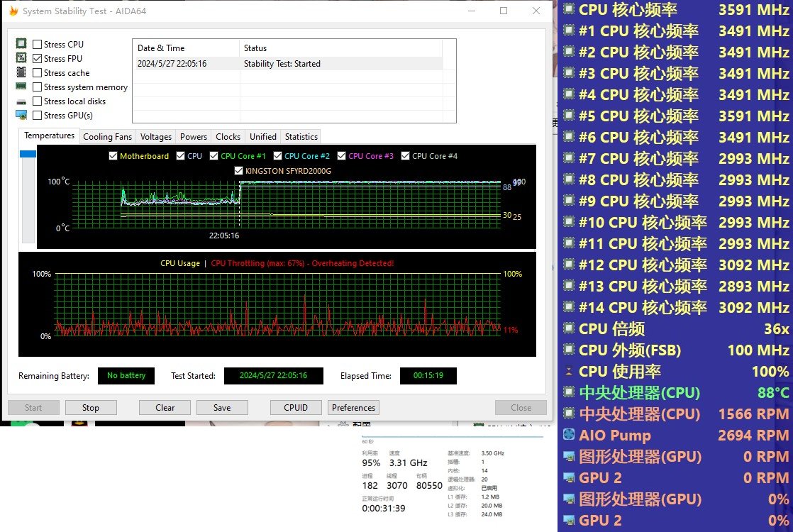Image resolution: width=793 pixels, height=532 pixels.
Task: Enable the Stress system memory checkbox
Action: click(x=37, y=87)
